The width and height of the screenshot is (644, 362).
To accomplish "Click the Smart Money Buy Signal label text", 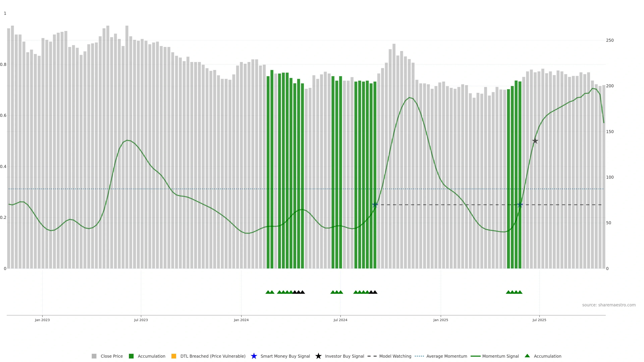I will (x=285, y=356).
